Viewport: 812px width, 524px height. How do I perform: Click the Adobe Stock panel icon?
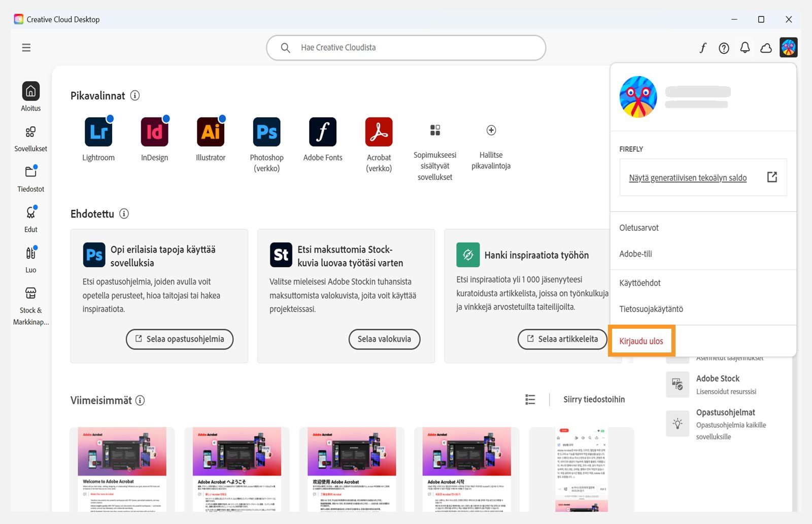(x=678, y=385)
